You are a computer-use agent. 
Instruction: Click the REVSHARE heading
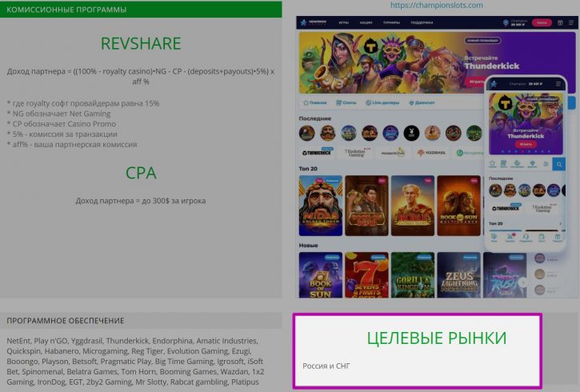tap(141, 43)
